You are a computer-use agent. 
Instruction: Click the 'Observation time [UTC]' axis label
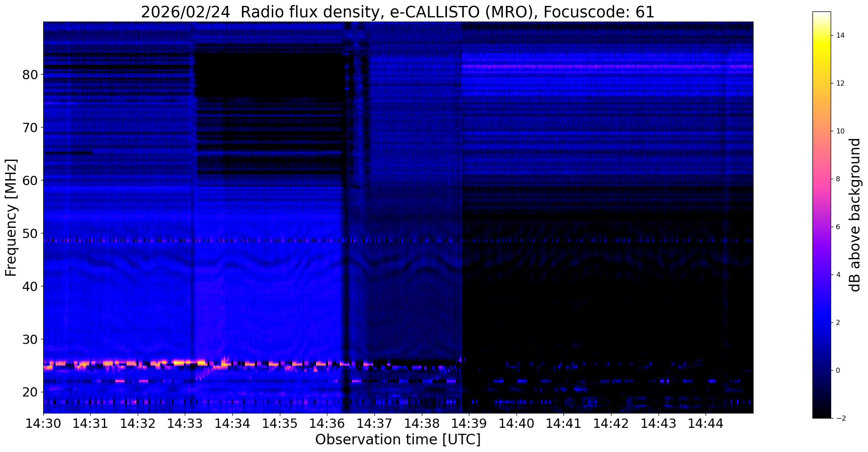coord(398,440)
